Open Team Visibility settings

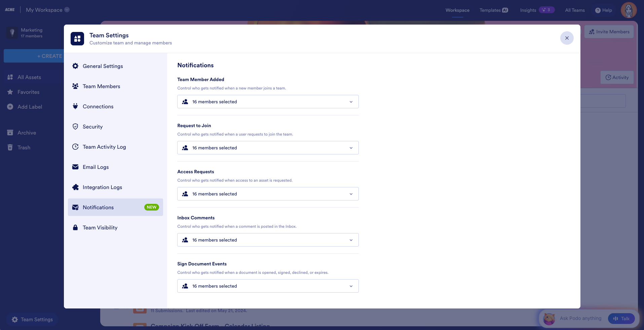[115, 227]
